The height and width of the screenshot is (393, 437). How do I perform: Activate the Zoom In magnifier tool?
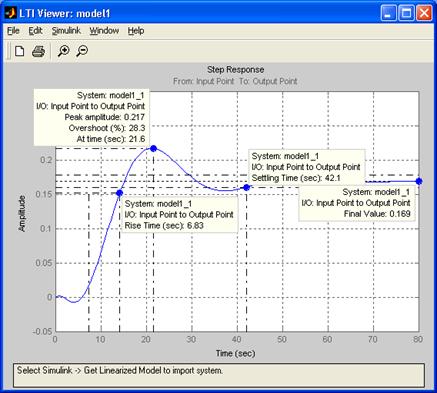click(x=63, y=51)
